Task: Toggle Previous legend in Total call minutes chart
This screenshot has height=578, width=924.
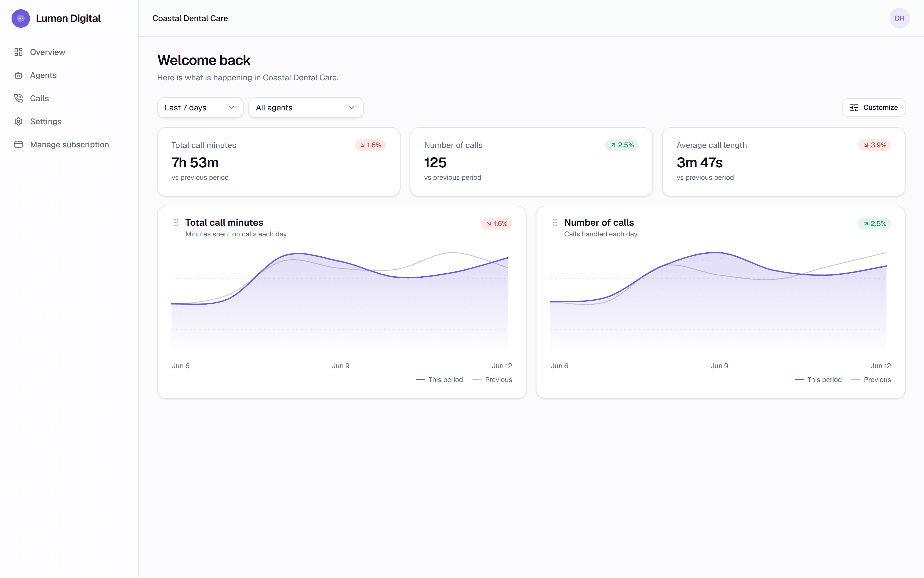Action: coord(492,379)
